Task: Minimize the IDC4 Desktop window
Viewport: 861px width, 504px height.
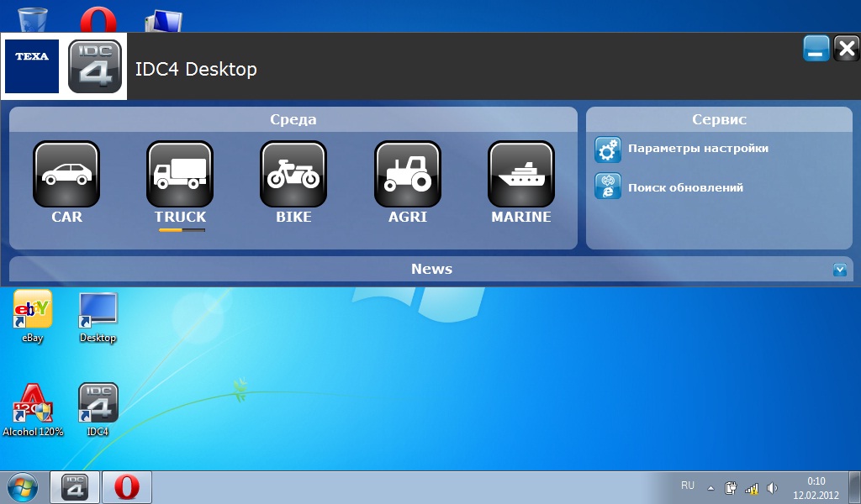Action: 816,48
